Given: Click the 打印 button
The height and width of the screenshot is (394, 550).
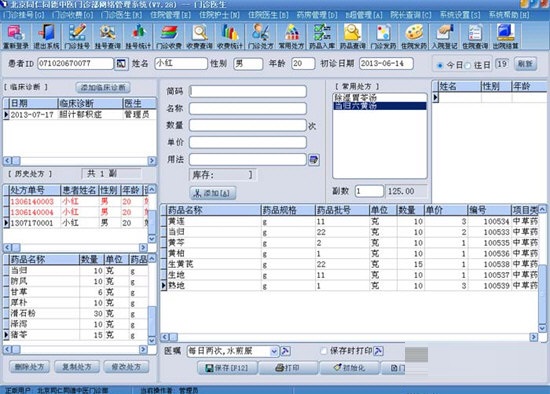Looking at the screenshot, I should (x=288, y=368).
